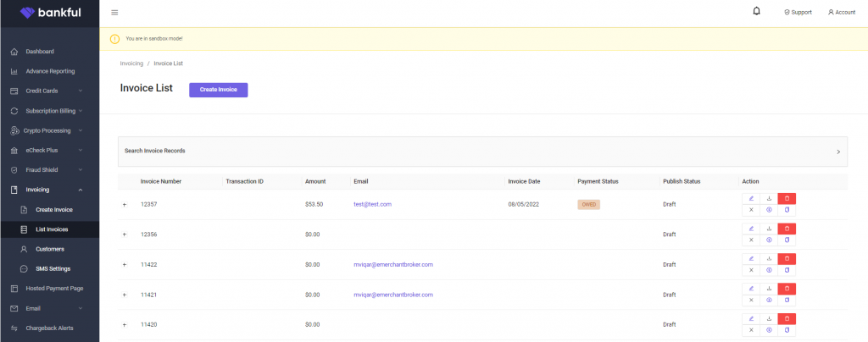
Task: Select List Invoices in sidebar
Action: click(49, 229)
